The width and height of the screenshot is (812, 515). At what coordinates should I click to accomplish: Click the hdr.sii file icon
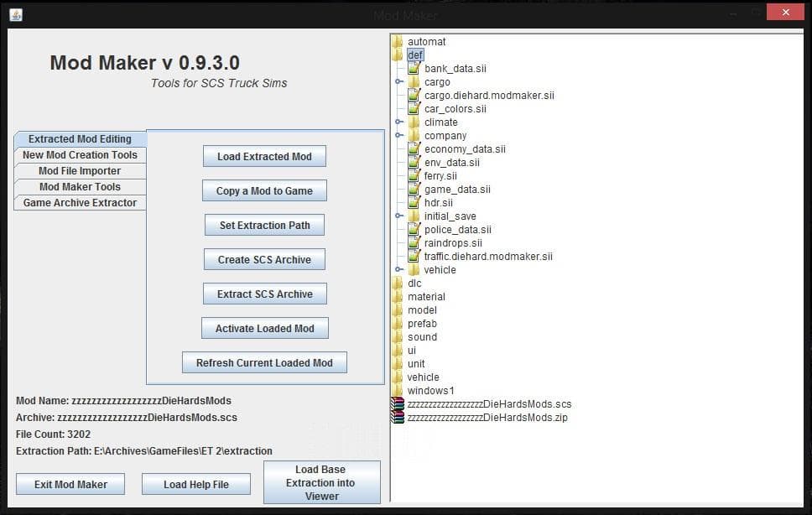(x=414, y=203)
